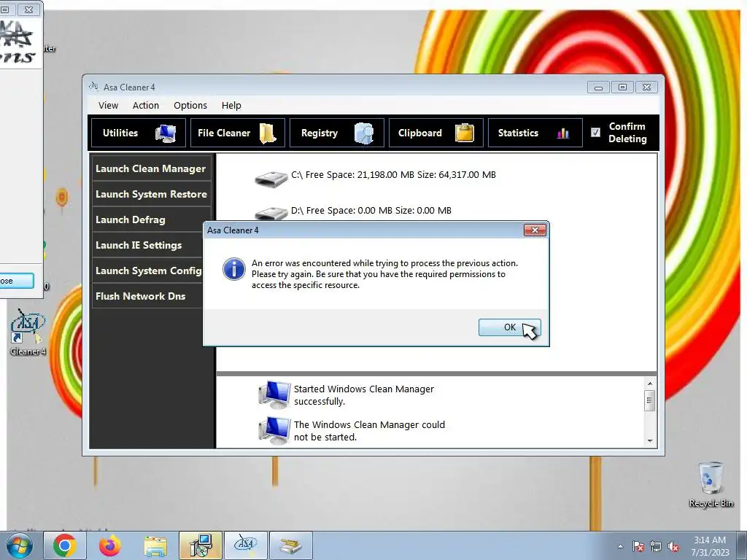Click the D:\ Free Space text
The image size is (747, 560).
click(x=371, y=211)
